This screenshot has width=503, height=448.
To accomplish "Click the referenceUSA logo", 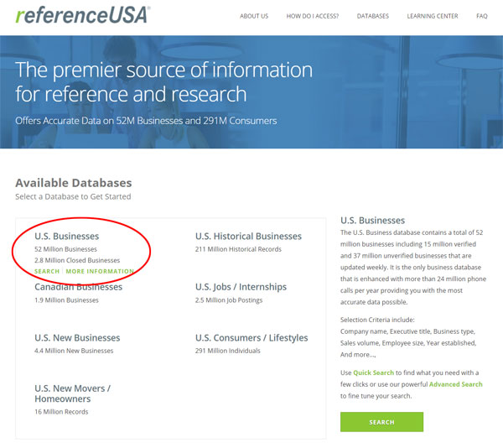I will tap(83, 15).
